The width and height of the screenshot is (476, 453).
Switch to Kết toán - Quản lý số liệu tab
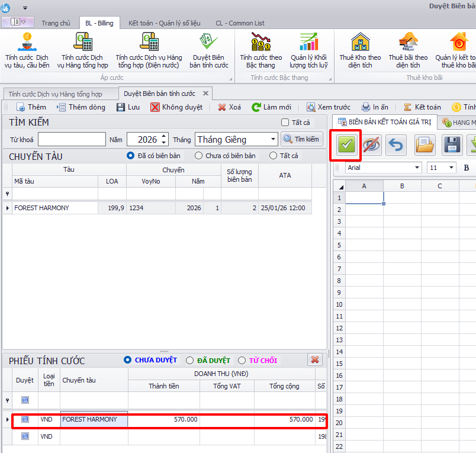164,23
